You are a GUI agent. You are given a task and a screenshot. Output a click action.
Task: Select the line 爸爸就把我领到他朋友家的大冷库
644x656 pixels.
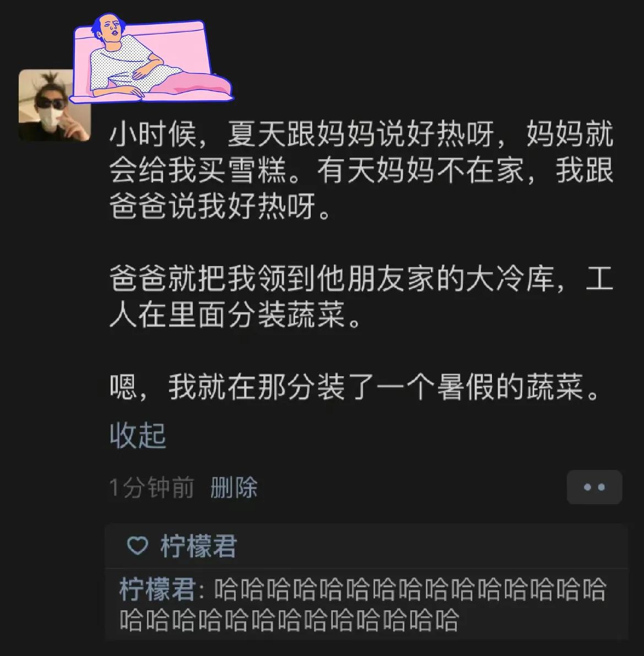pyautogui.click(x=361, y=278)
